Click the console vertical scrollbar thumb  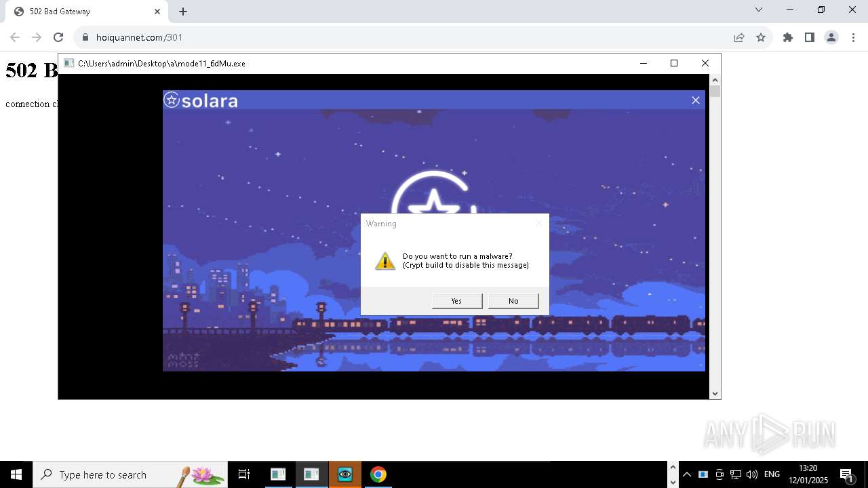pos(715,91)
